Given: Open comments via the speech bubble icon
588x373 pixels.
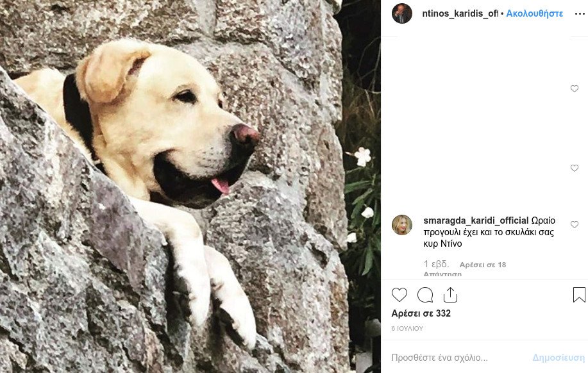Looking at the screenshot, I should tap(425, 295).
